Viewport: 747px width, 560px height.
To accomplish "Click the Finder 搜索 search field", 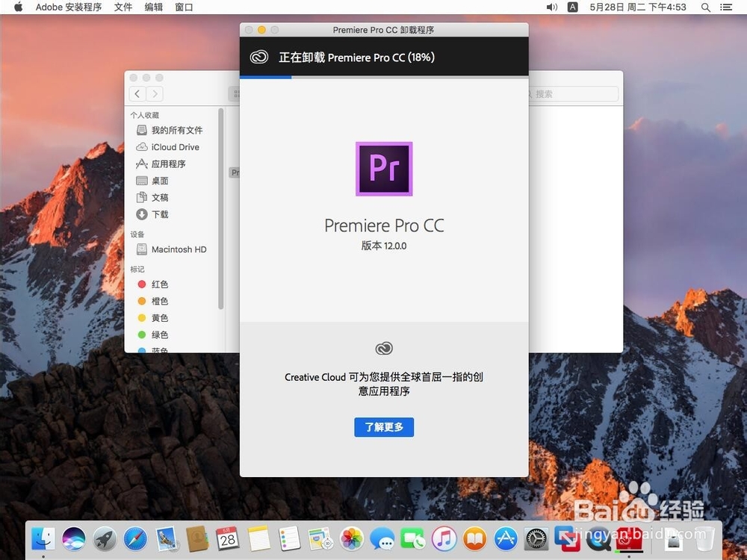I will [574, 94].
